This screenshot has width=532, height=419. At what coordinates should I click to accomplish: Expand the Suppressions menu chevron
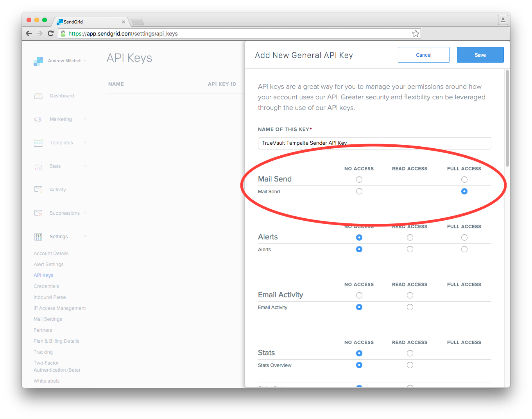coord(85,213)
